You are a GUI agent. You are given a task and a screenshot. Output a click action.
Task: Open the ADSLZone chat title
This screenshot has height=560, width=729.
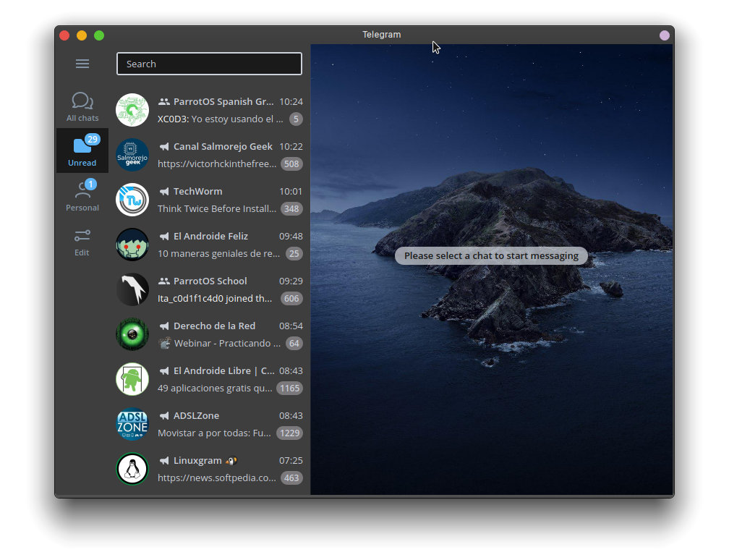pos(196,416)
